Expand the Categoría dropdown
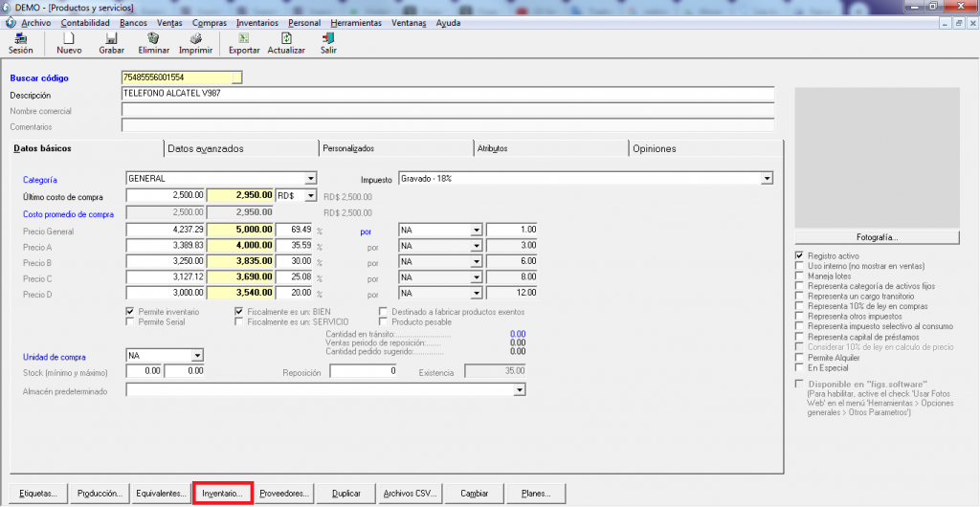This screenshot has width=980, height=507. coord(310,179)
